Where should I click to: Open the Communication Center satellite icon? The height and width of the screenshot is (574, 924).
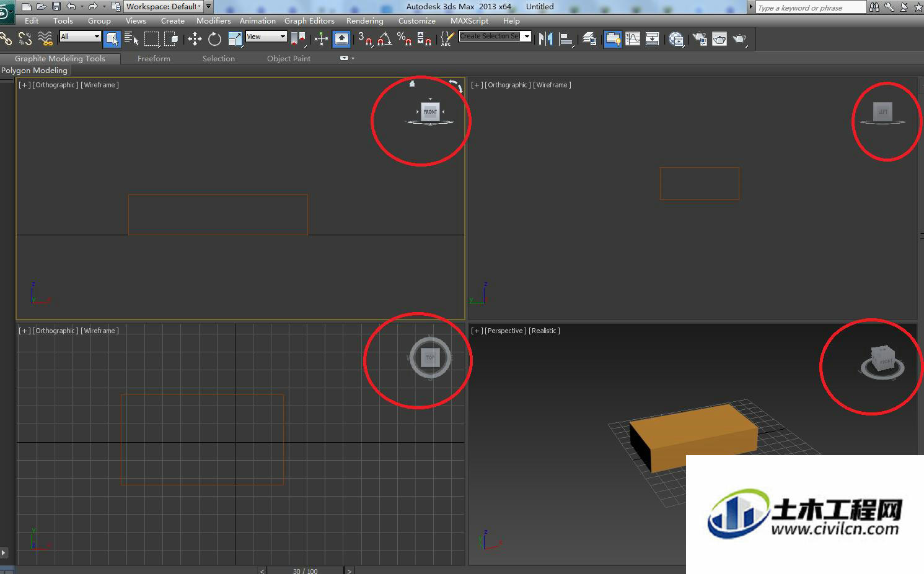pos(904,7)
